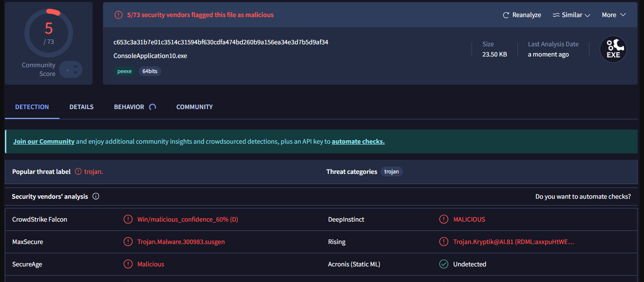The image size is (644, 282).
Task: Click the CrowdStrike Falcon vendor name
Action: [39, 220]
